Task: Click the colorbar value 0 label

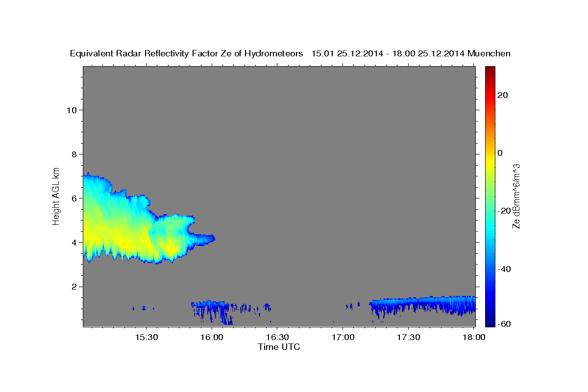Action: (500, 153)
